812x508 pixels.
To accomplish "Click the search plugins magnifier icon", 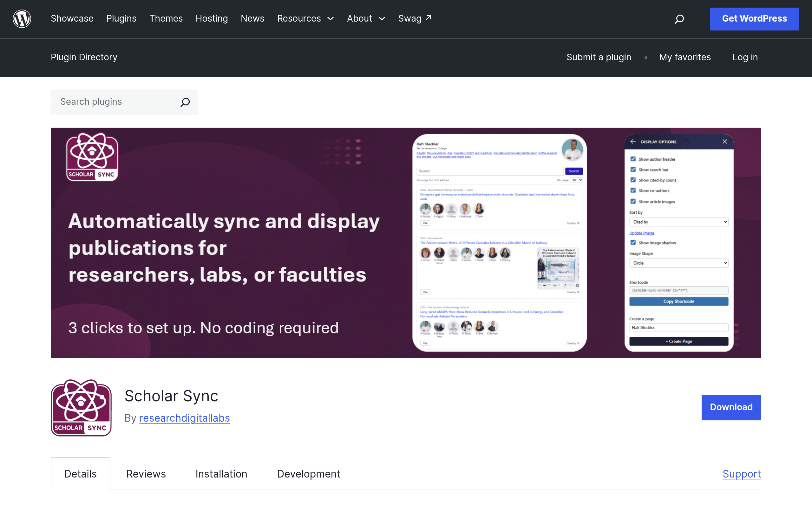I will (185, 102).
